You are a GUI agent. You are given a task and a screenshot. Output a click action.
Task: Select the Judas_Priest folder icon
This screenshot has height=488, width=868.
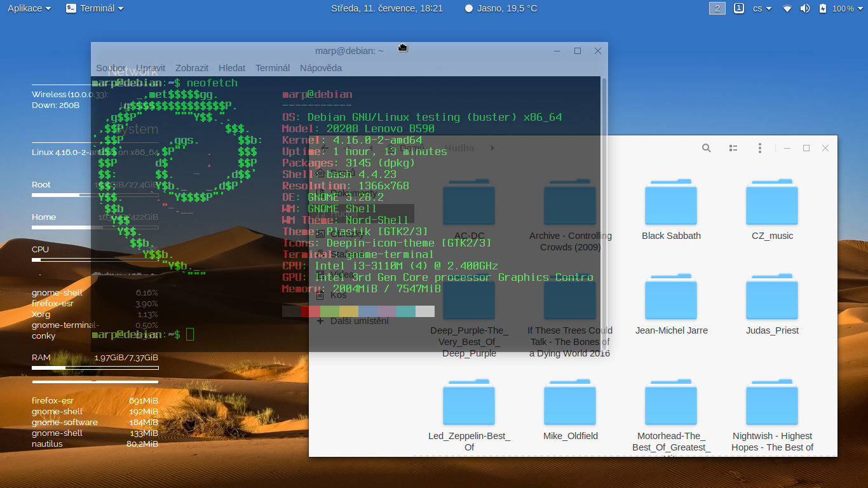tap(772, 297)
